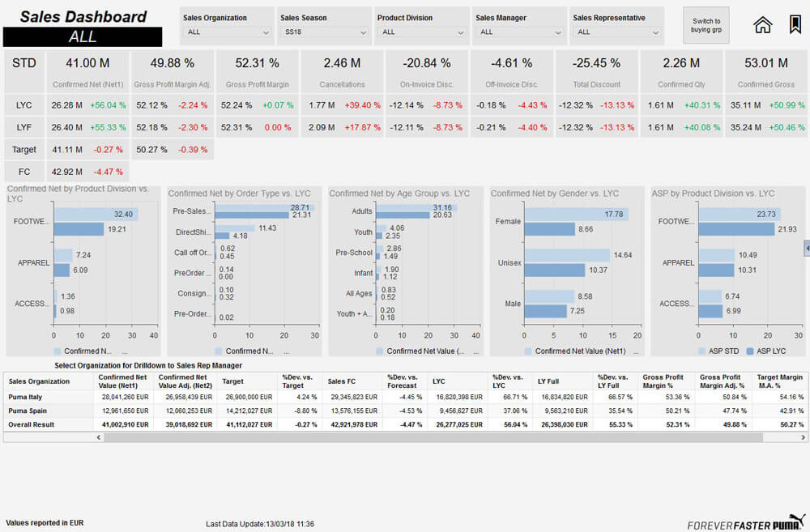This screenshot has height=532, width=810.
Task: Click the 2.26 M Confirmed Qty KPI
Action: (681, 70)
